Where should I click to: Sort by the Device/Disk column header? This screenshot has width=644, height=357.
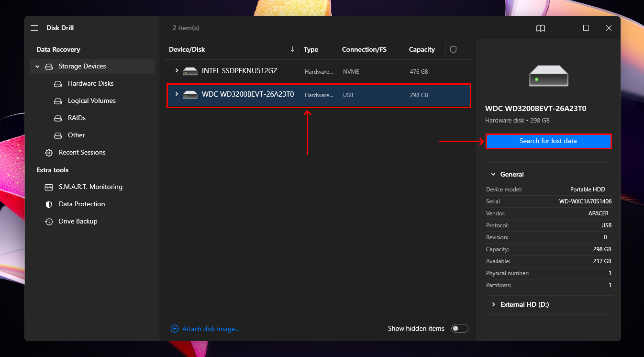187,49
